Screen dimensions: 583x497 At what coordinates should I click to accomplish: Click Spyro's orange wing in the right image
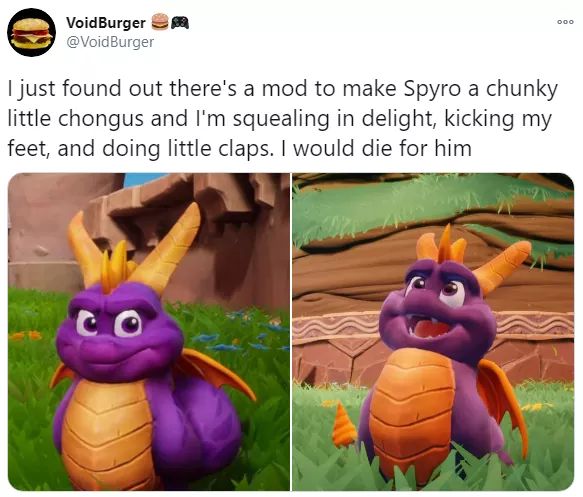[x=502, y=407]
